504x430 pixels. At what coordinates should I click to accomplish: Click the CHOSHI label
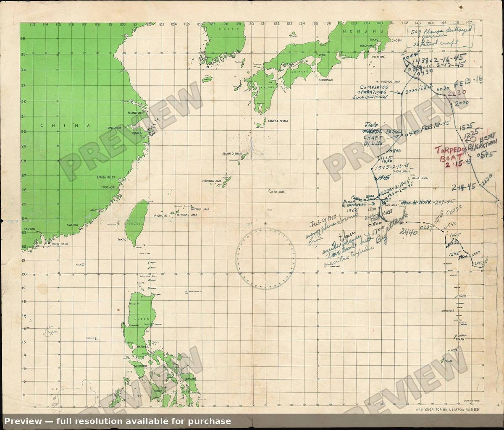click(x=397, y=41)
